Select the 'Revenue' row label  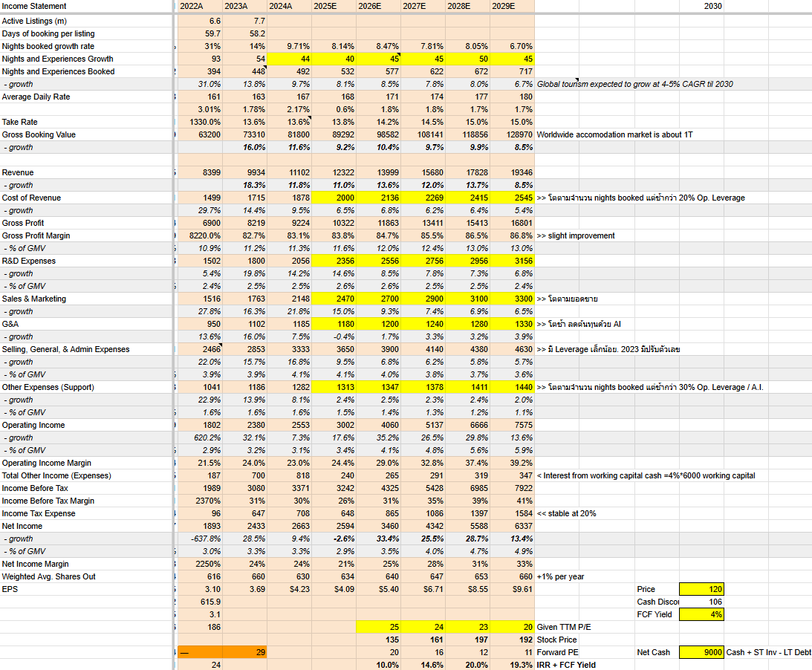tap(18, 172)
